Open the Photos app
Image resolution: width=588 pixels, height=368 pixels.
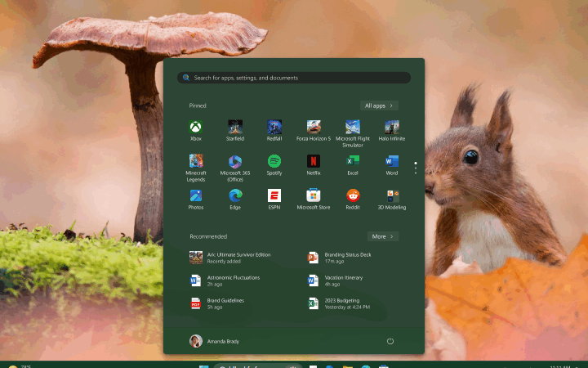196,199
